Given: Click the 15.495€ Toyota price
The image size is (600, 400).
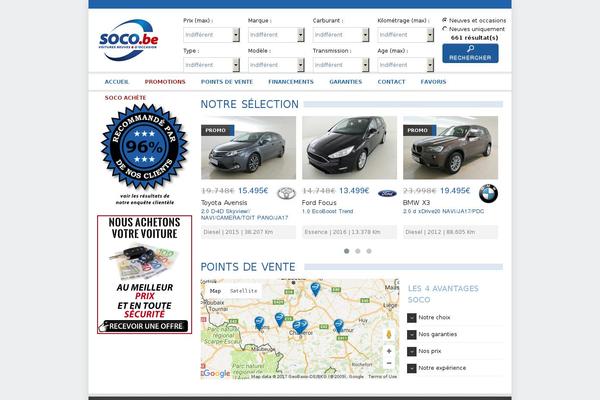Looking at the screenshot, I should 253,191.
